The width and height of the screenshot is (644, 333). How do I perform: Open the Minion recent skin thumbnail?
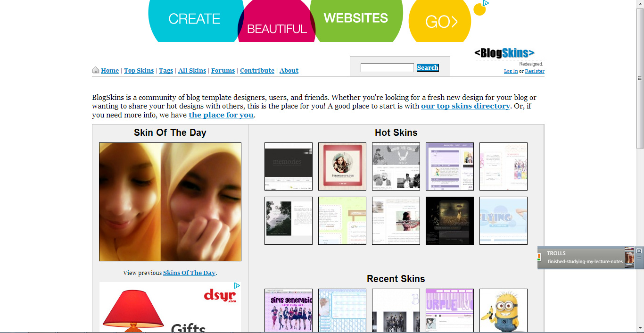click(x=503, y=310)
